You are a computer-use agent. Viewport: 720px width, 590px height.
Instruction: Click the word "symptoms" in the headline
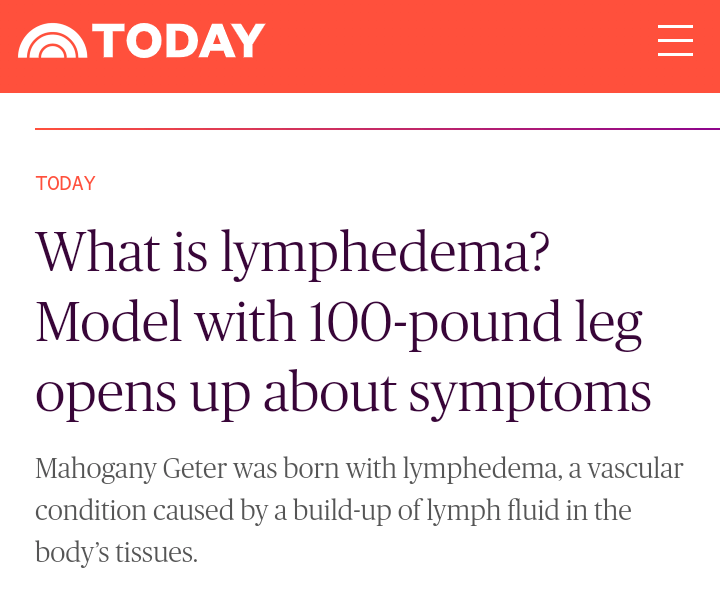[x=530, y=394]
